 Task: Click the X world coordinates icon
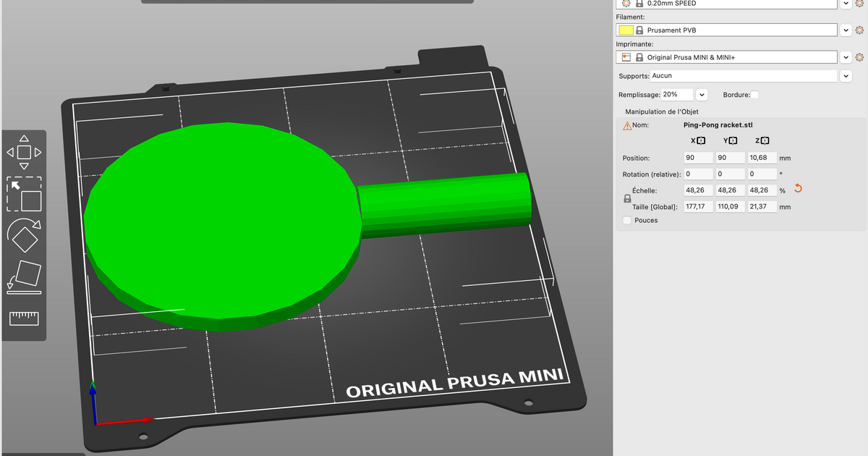click(x=697, y=140)
